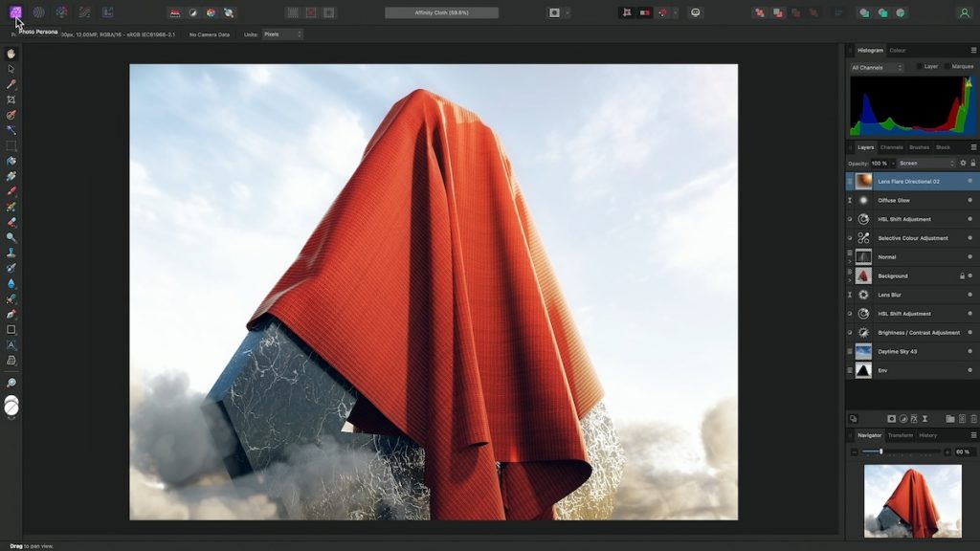Screen dimensions: 980x551
Task: Select the Paint Brush tool
Action: coord(11,191)
